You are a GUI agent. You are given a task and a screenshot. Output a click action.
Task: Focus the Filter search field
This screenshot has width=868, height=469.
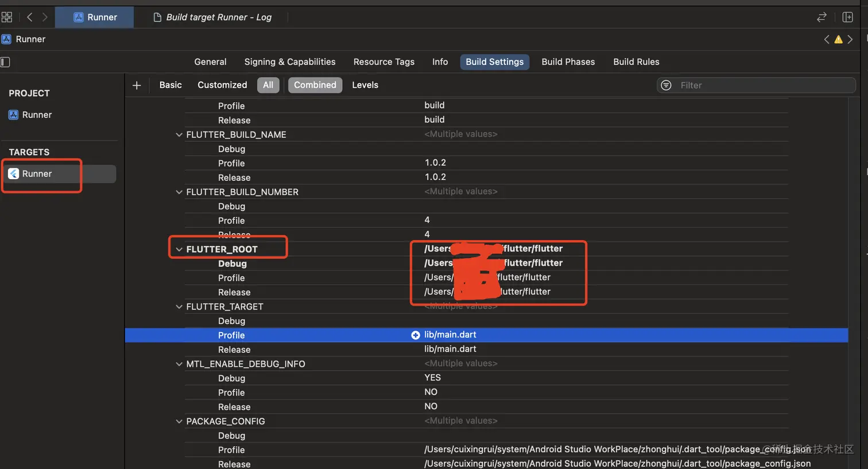pyautogui.click(x=756, y=85)
